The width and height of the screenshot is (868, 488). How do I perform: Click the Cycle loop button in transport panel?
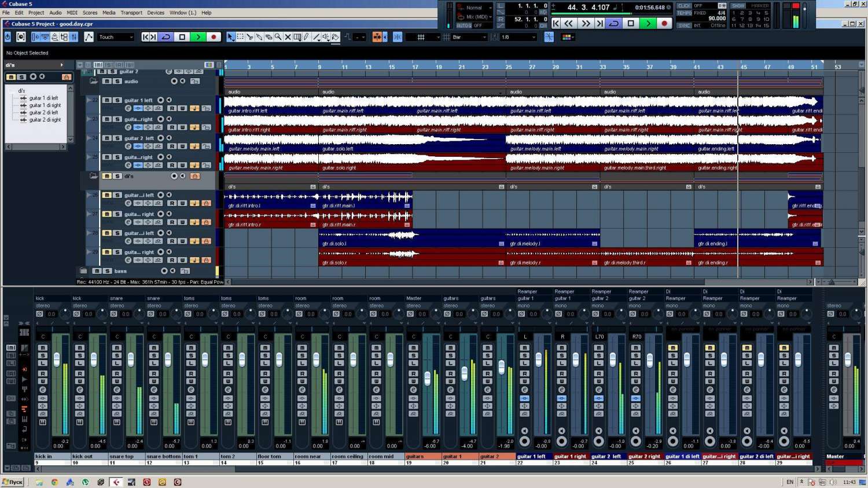[614, 23]
